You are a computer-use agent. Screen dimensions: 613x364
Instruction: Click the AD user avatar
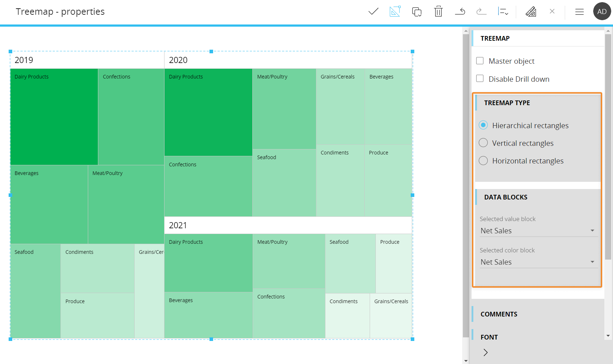602,12
